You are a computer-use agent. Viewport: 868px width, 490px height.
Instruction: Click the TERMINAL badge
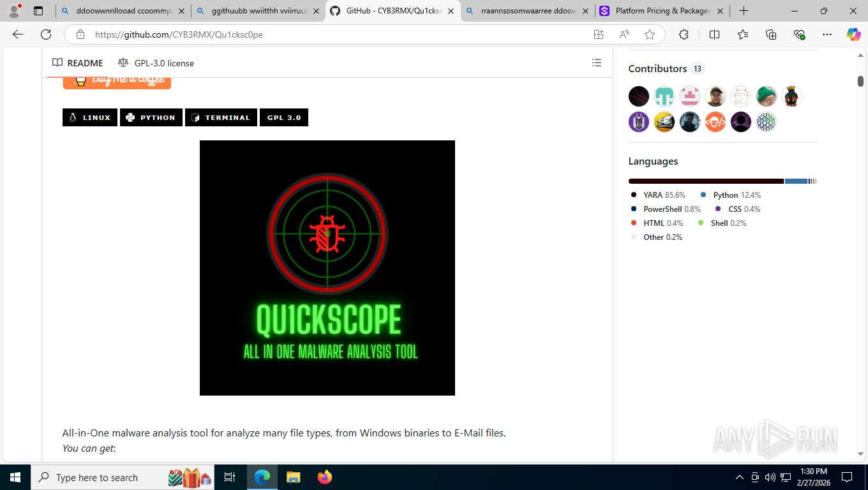(x=221, y=117)
